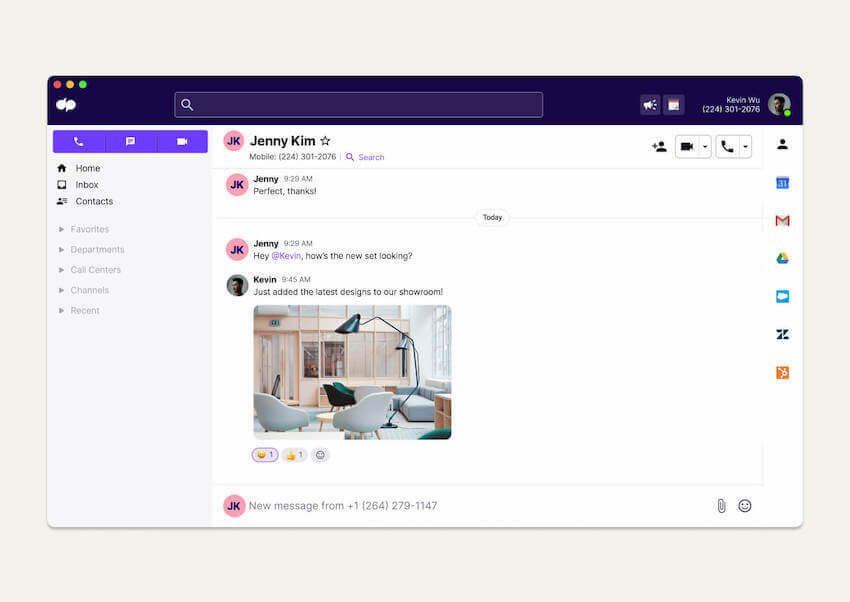This screenshot has width=850, height=602.
Task: Open the Google Calendar integration icon
Action: (x=781, y=183)
